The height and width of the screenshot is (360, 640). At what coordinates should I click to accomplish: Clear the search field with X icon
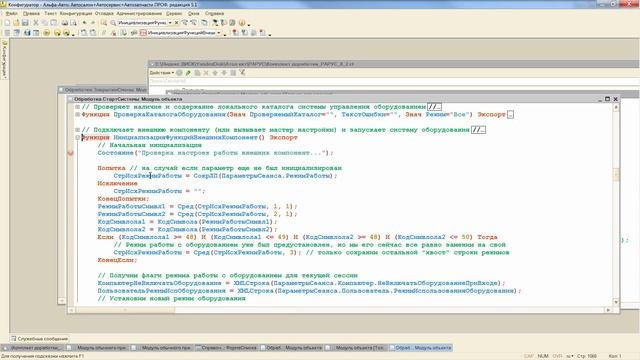tap(177, 23)
